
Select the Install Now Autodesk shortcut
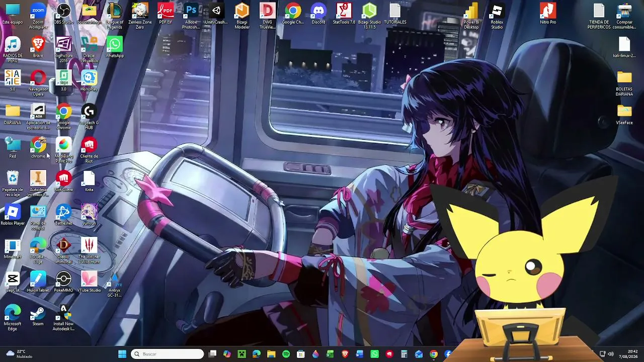coord(63,318)
